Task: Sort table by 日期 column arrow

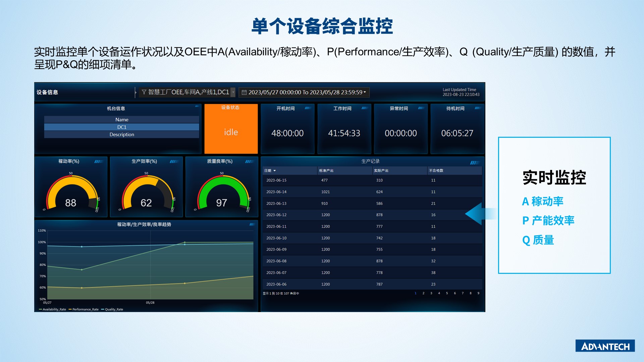Action: [x=274, y=171]
